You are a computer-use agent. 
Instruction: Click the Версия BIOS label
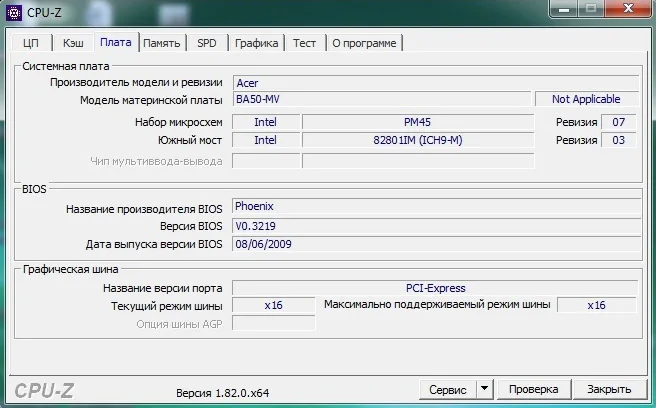coord(191,226)
